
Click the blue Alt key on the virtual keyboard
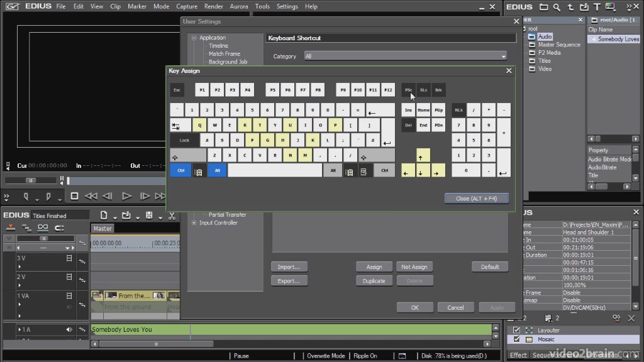point(217,170)
